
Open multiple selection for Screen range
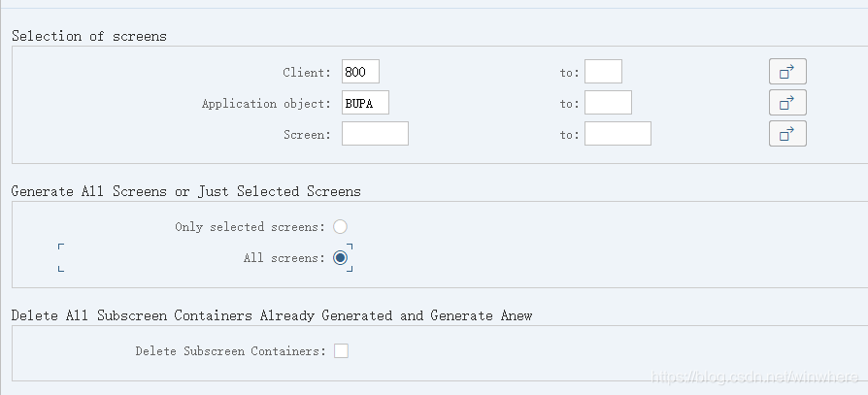point(787,134)
